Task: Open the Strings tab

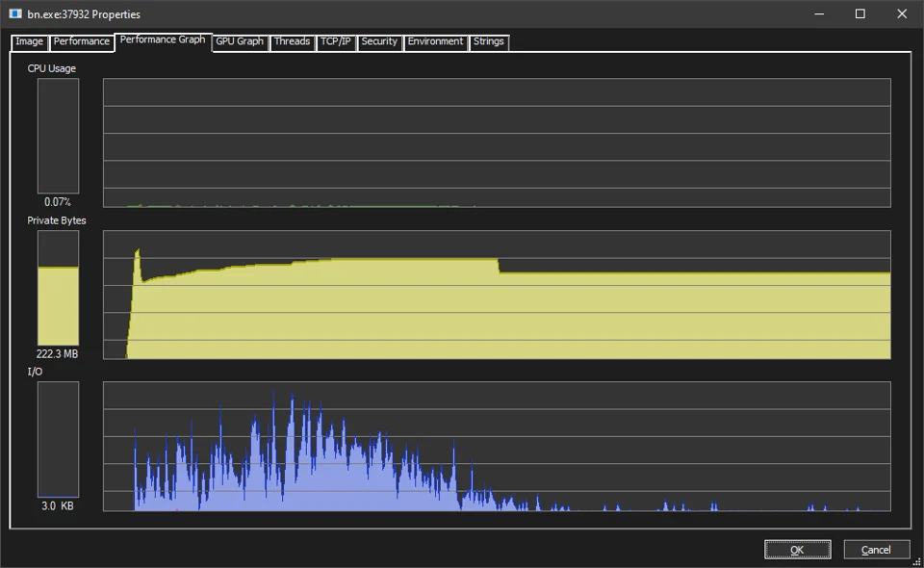Action: tap(489, 41)
